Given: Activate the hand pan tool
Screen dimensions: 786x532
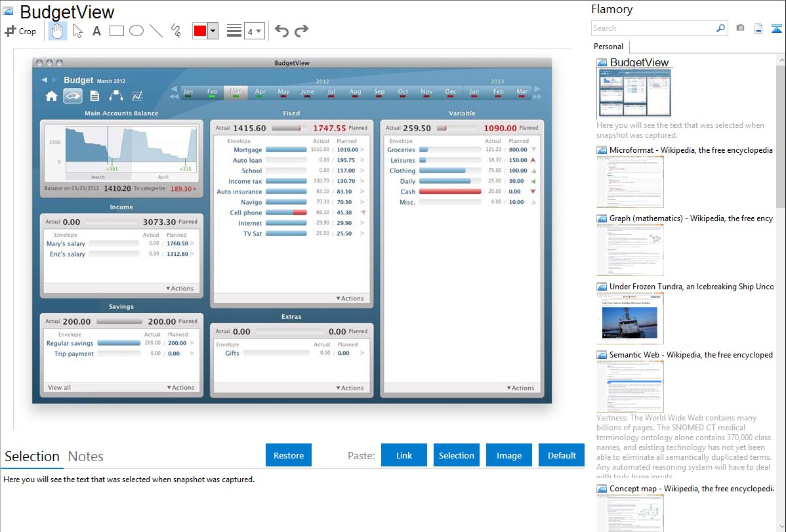Looking at the screenshot, I should (57, 31).
